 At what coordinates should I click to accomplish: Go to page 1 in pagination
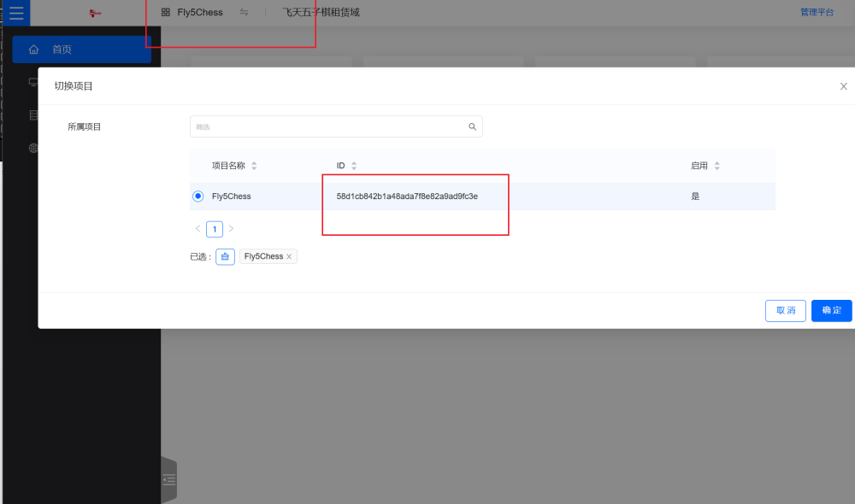(215, 229)
